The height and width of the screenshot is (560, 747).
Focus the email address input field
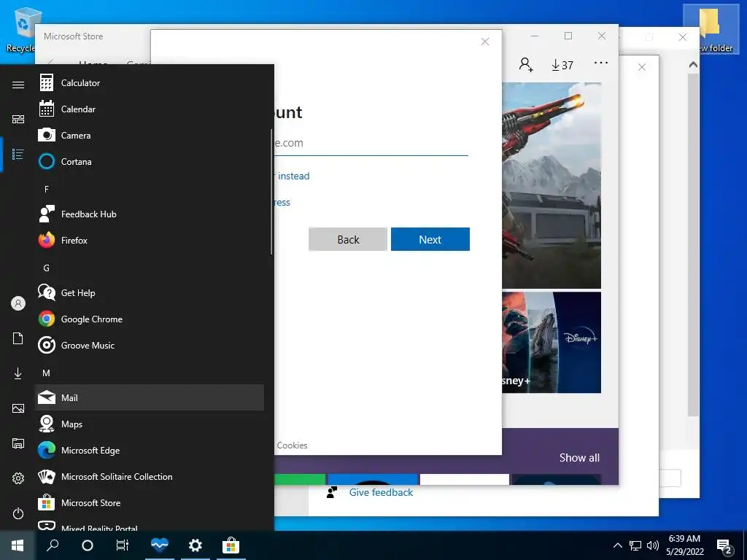[x=371, y=143]
